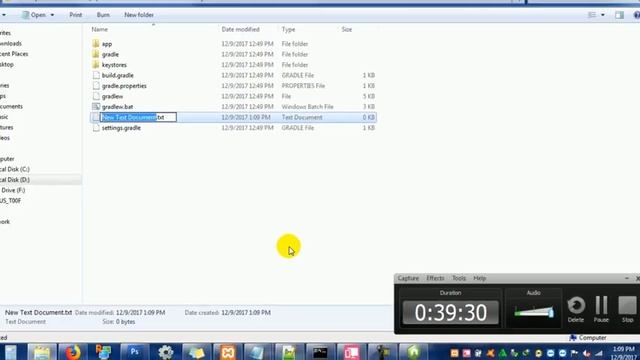Click the Burn toolbar button
The image size is (640, 360).
pyautogui.click(x=103, y=15)
